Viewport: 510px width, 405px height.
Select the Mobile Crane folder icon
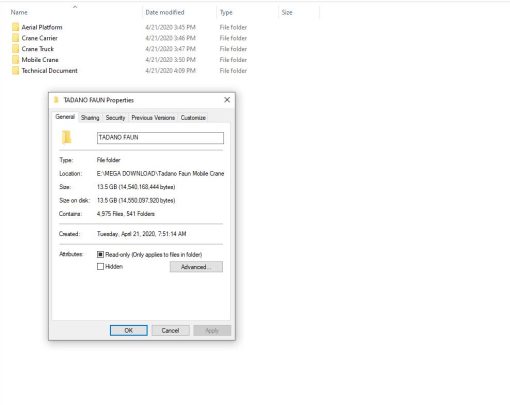tap(15, 60)
